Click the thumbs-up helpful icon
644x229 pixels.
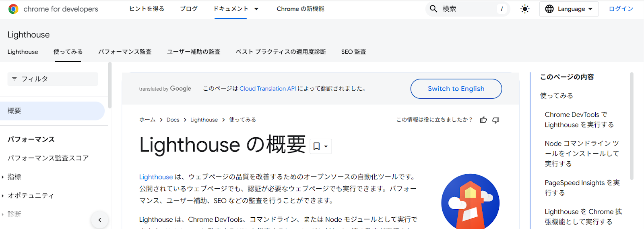pyautogui.click(x=483, y=120)
